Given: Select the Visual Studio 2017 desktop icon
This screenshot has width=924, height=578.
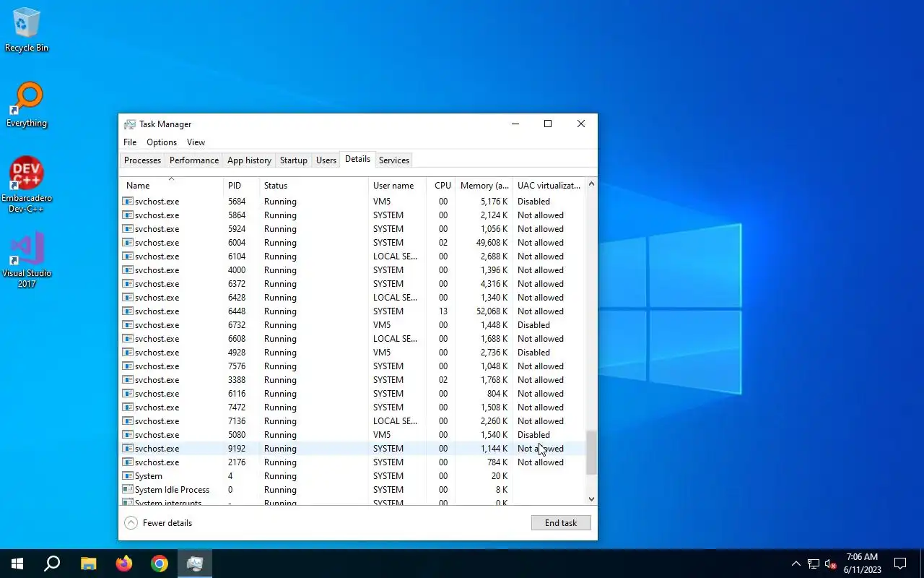Looking at the screenshot, I should [x=27, y=260].
